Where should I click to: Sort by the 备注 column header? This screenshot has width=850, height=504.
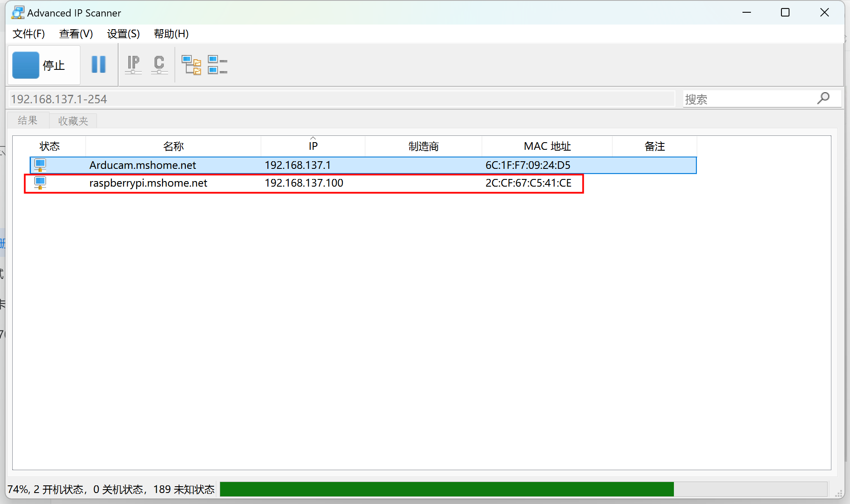tap(654, 146)
